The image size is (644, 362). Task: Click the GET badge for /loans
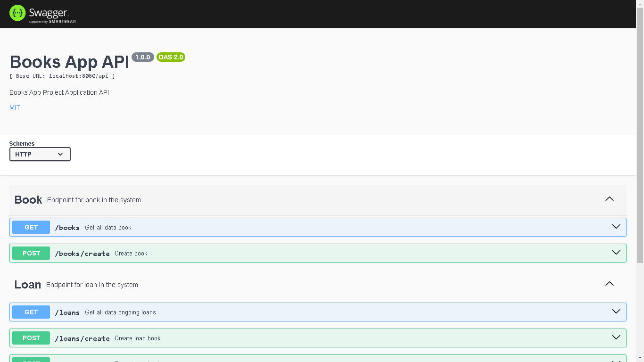click(31, 312)
